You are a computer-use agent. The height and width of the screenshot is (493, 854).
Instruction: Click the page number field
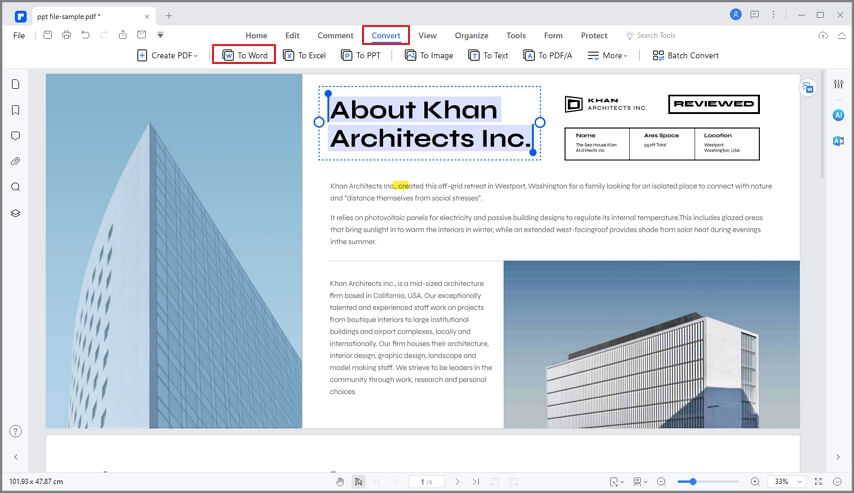(x=426, y=482)
